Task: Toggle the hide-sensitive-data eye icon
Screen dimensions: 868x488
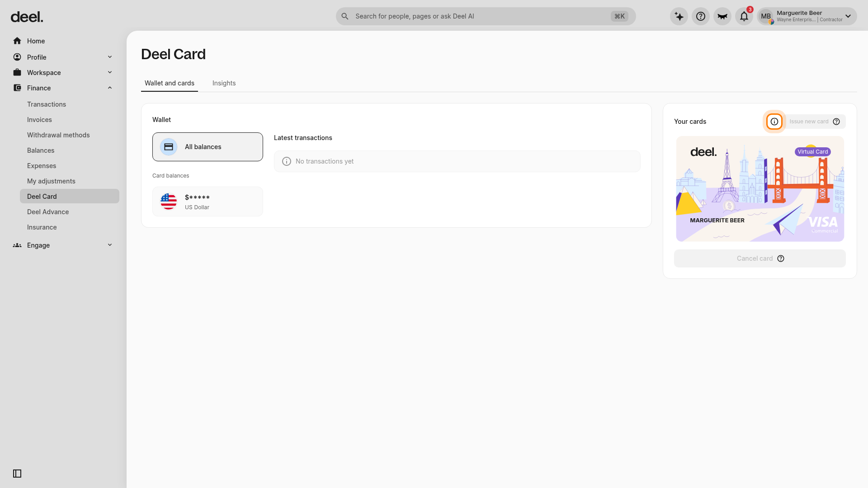Action: coord(722,16)
